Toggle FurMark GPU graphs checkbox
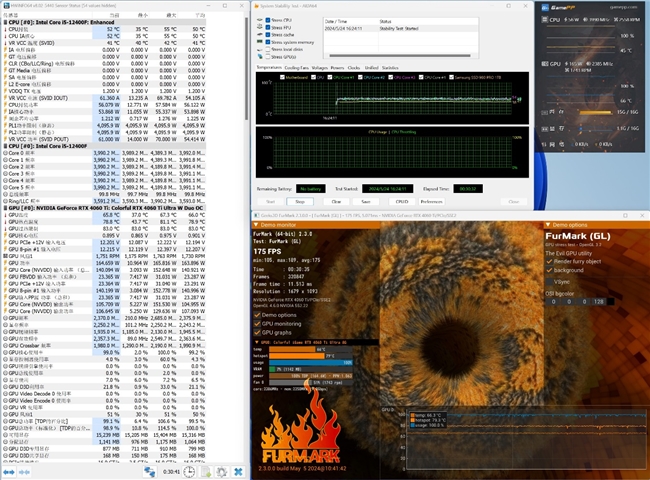This screenshot has height=480, width=650. tap(257, 332)
